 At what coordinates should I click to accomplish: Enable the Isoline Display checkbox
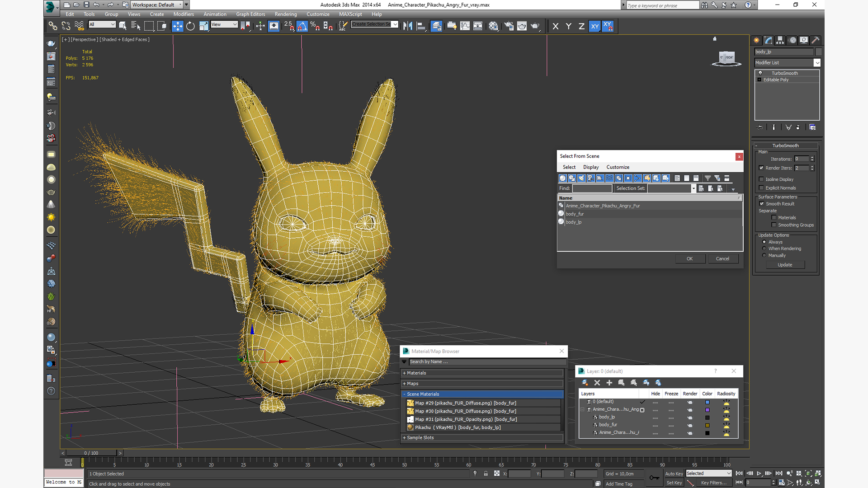point(761,179)
